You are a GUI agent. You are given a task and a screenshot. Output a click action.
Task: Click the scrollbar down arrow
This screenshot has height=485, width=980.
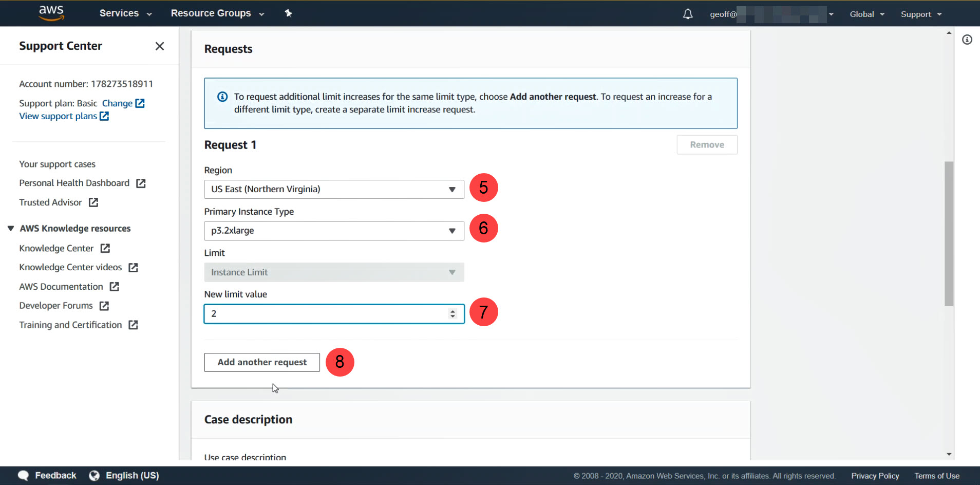pyautogui.click(x=949, y=455)
